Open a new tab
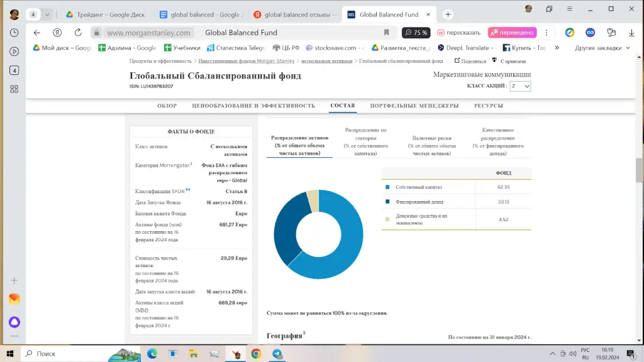The image size is (644, 362). [448, 14]
